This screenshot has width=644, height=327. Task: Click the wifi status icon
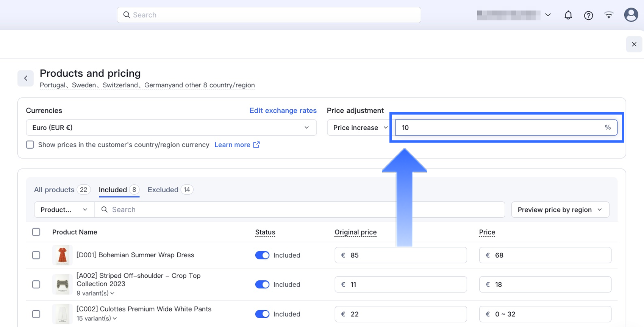pos(609,15)
